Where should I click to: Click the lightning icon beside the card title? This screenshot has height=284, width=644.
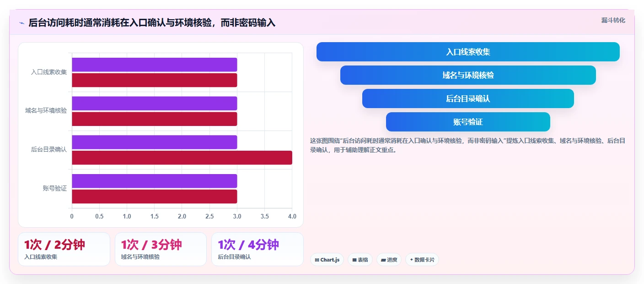click(x=22, y=23)
